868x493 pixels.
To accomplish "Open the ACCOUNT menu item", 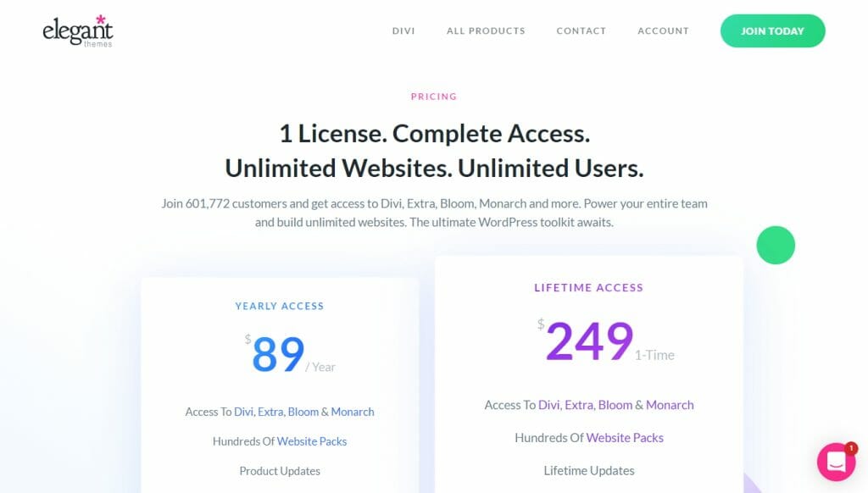I will [663, 31].
